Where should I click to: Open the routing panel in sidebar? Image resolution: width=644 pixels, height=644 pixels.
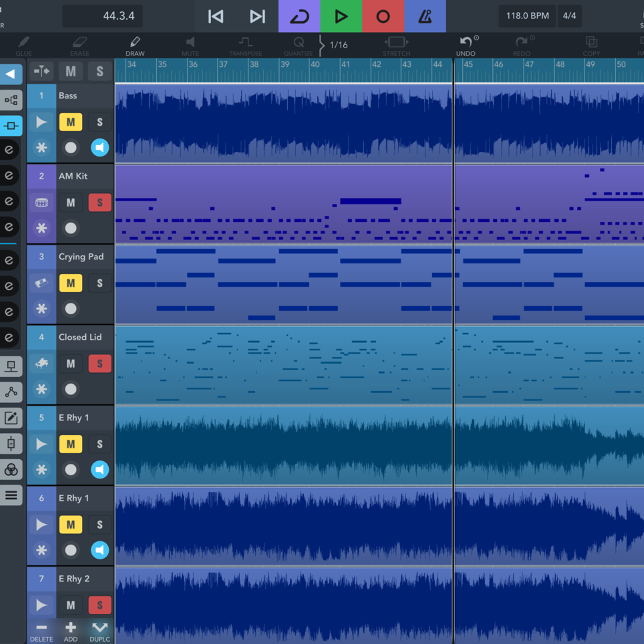point(11,100)
